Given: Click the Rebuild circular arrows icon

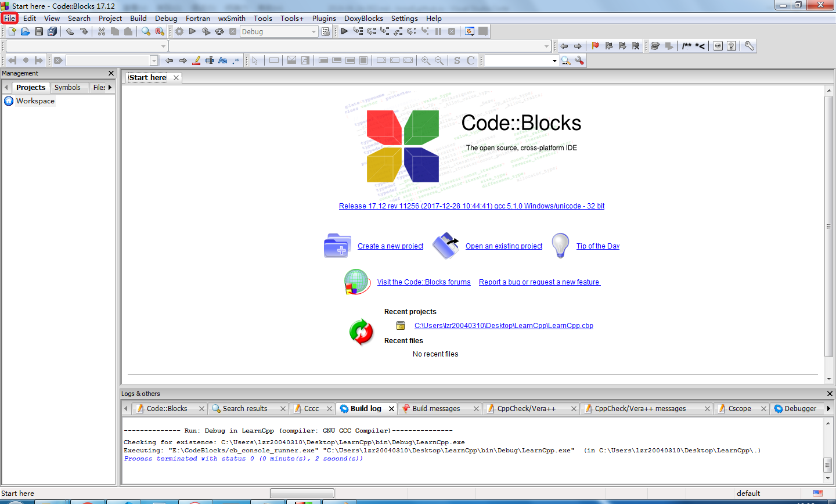Looking at the screenshot, I should (x=219, y=31).
